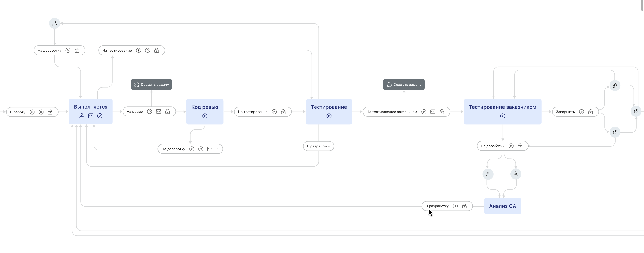Click the user icon node at top left
Viewport: 644px width, 253px height.
pos(54,24)
